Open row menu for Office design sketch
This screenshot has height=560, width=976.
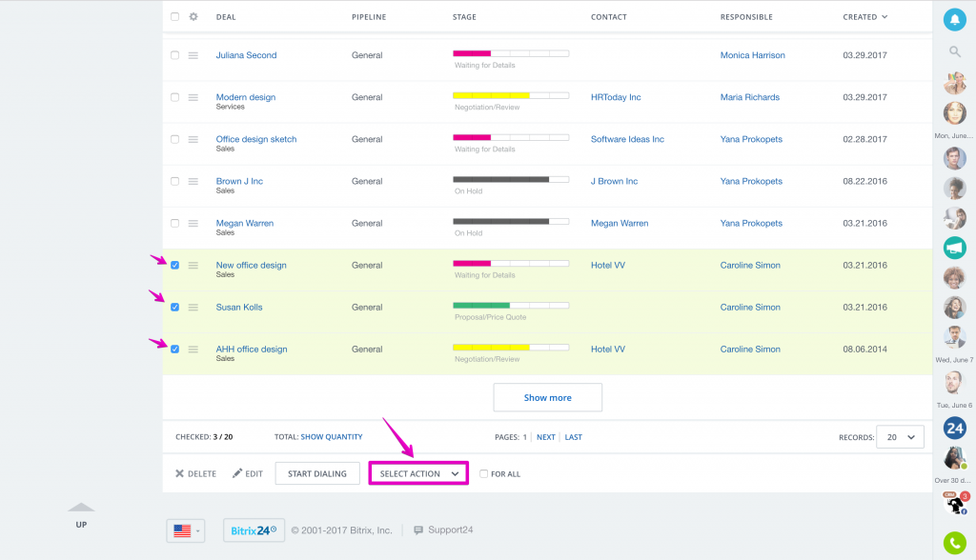193,139
